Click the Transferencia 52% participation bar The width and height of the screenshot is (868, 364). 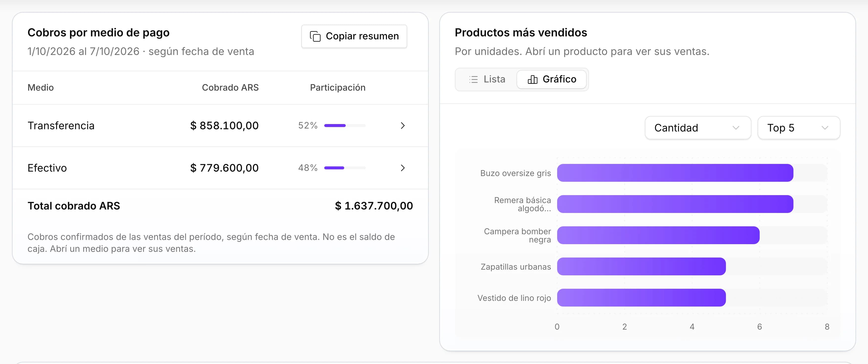345,126
